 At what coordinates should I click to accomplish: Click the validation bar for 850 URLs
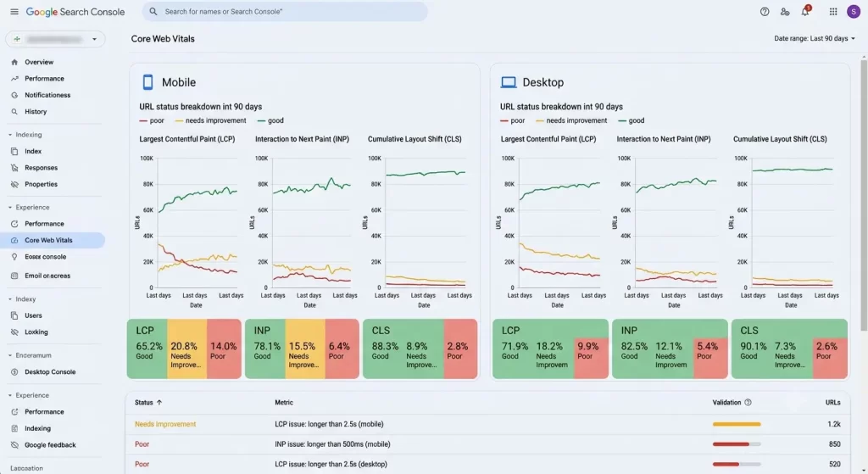coord(737,444)
